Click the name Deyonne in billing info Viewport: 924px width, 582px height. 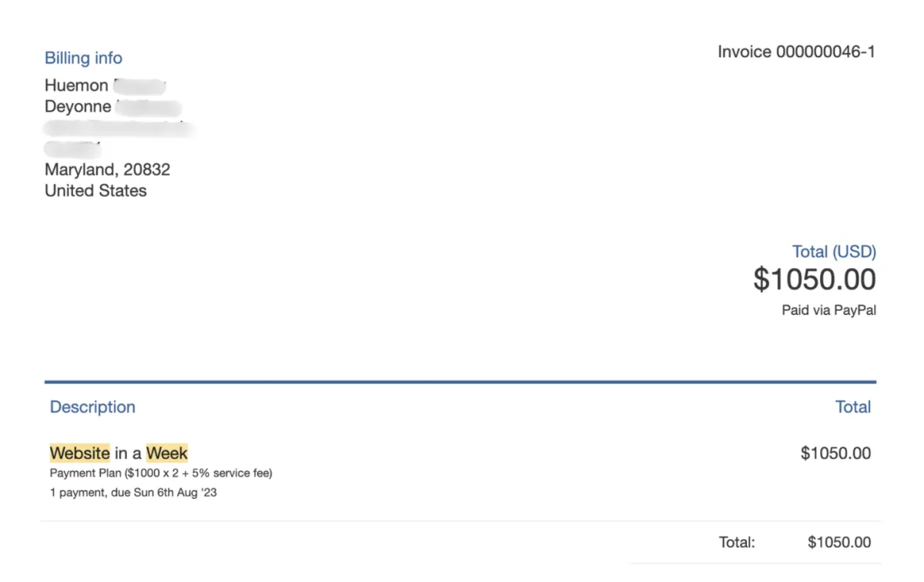(78, 107)
